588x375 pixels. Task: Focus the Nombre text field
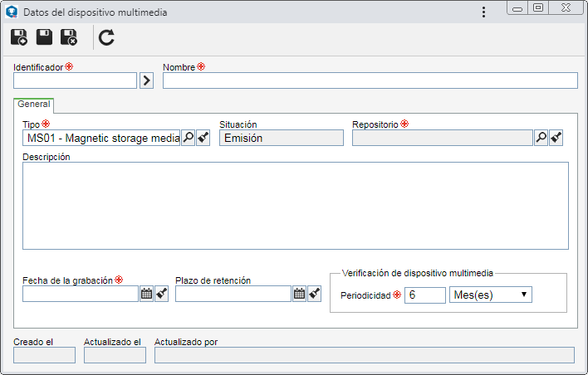370,80
